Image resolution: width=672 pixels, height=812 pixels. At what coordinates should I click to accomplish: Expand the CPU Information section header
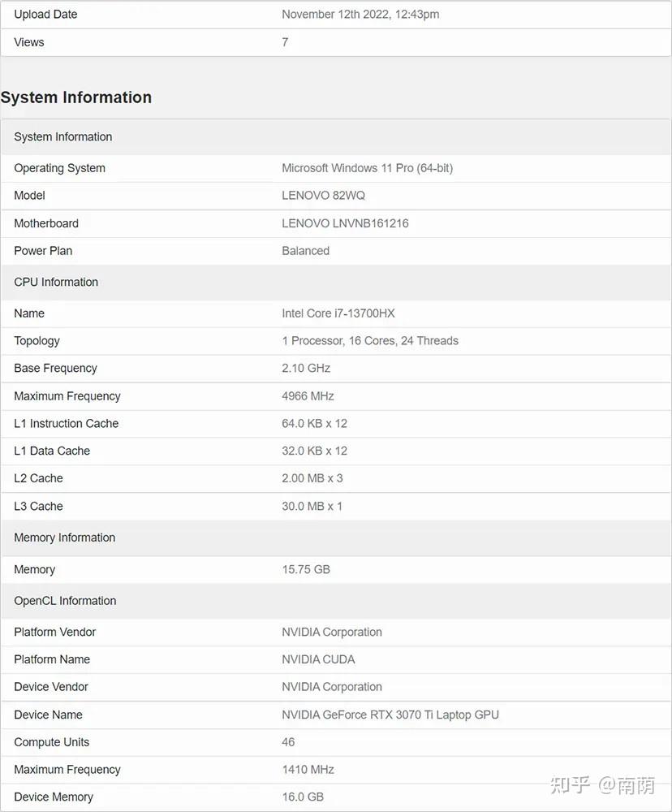click(x=56, y=282)
